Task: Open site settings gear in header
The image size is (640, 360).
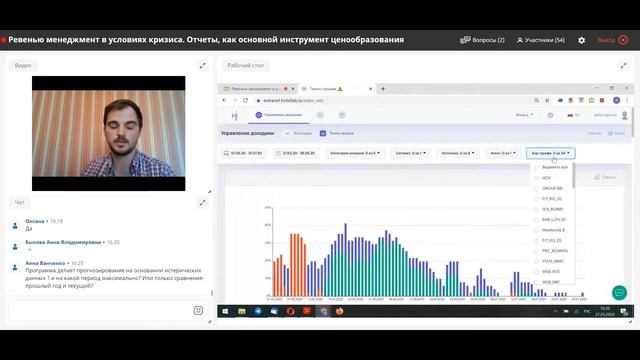Action: click(550, 115)
